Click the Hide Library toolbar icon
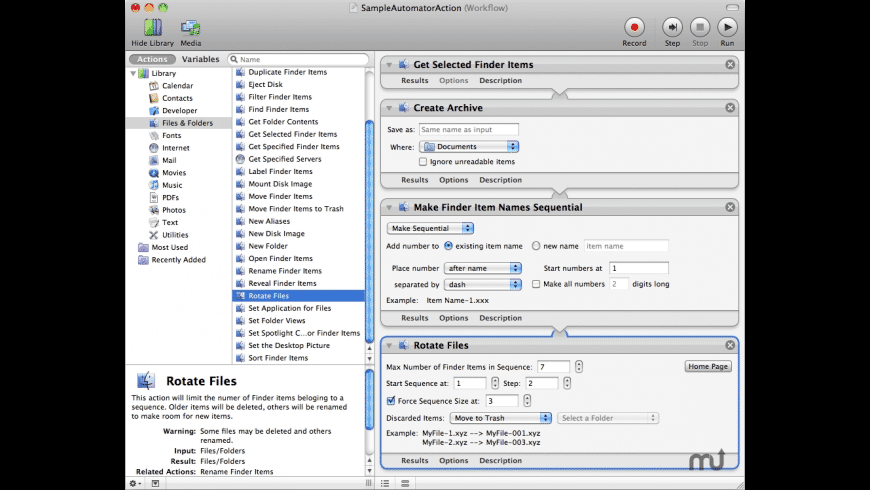Image resolution: width=870 pixels, height=490 pixels. (152, 28)
